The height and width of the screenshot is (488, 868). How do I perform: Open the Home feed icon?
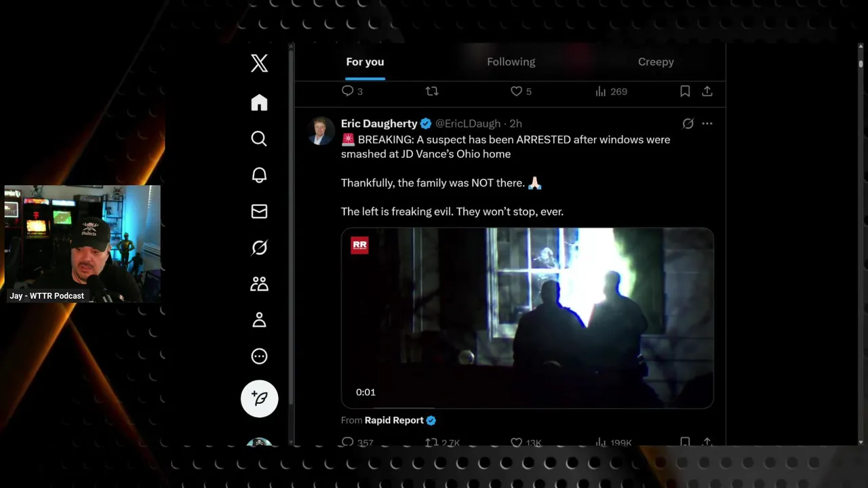pos(259,102)
